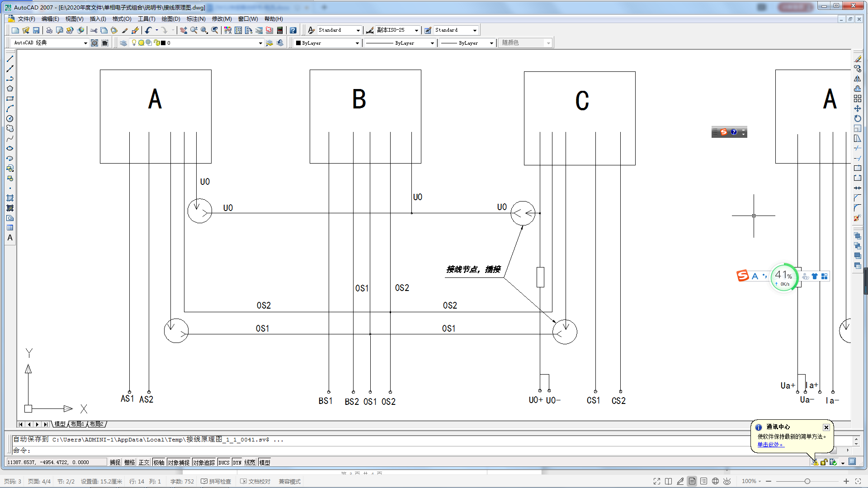
Task: Click the Undo arrow icon
Action: [x=148, y=30]
